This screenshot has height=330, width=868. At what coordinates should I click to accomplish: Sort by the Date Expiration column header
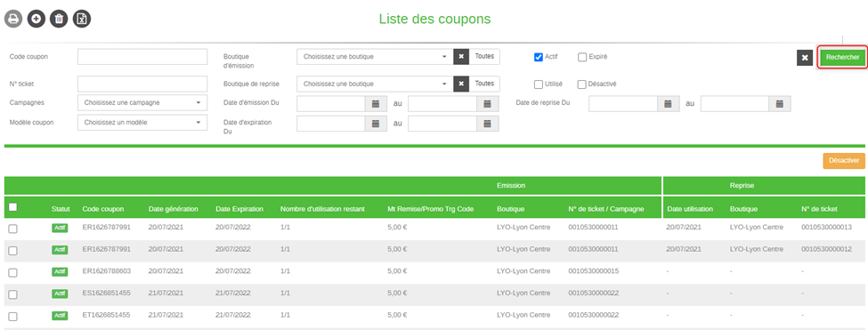click(x=239, y=210)
